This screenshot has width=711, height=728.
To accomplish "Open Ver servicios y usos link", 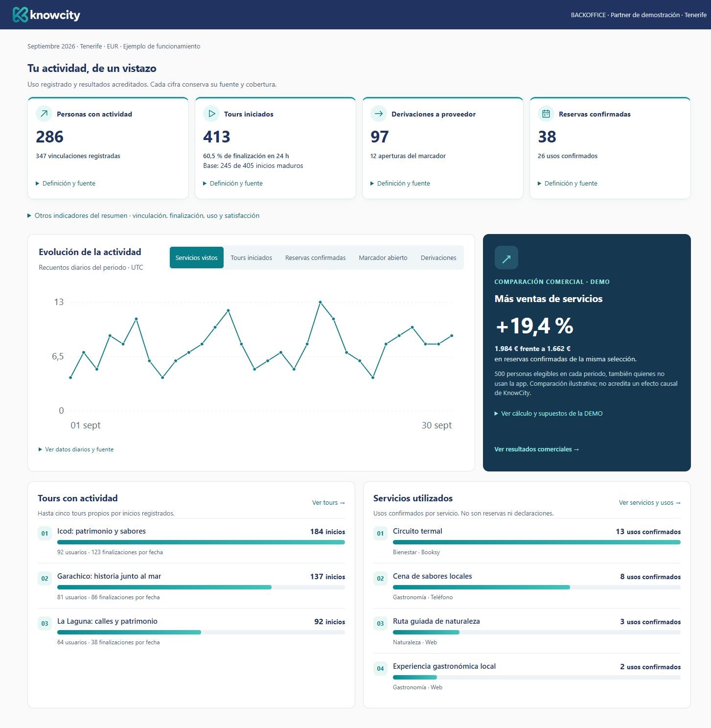I will click(650, 502).
